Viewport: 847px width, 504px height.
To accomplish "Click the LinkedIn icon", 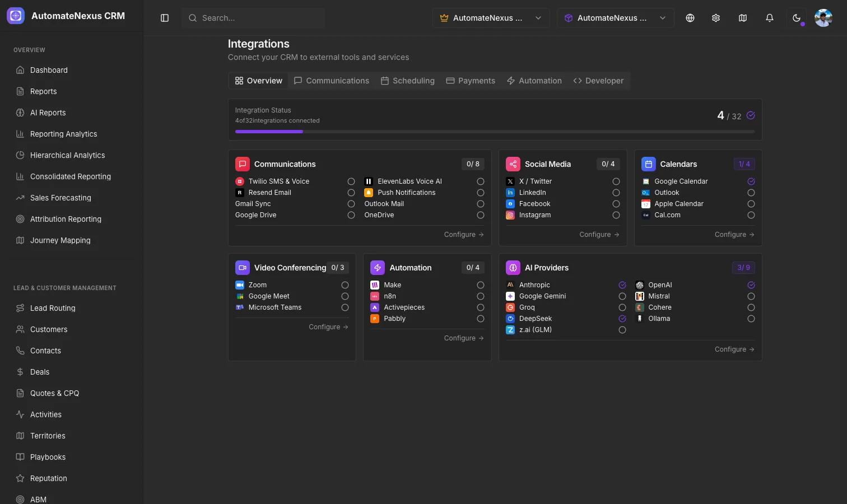I will click(510, 193).
